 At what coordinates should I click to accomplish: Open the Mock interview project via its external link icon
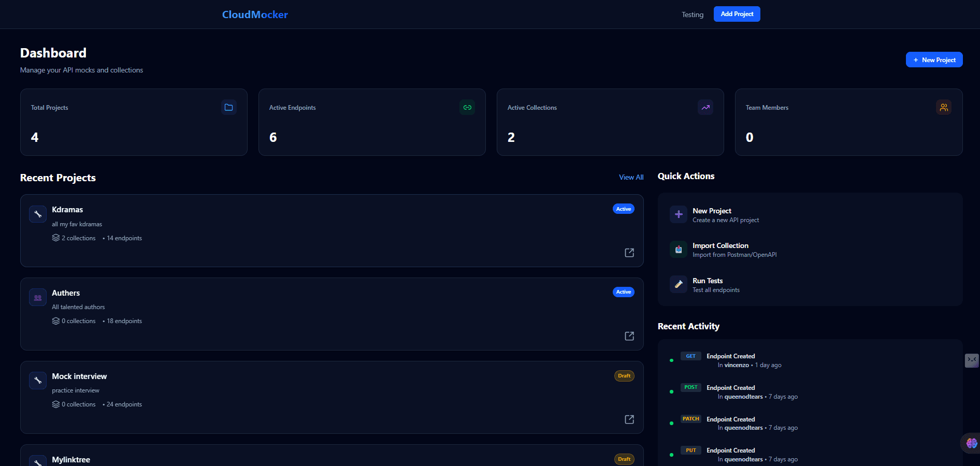click(x=629, y=419)
